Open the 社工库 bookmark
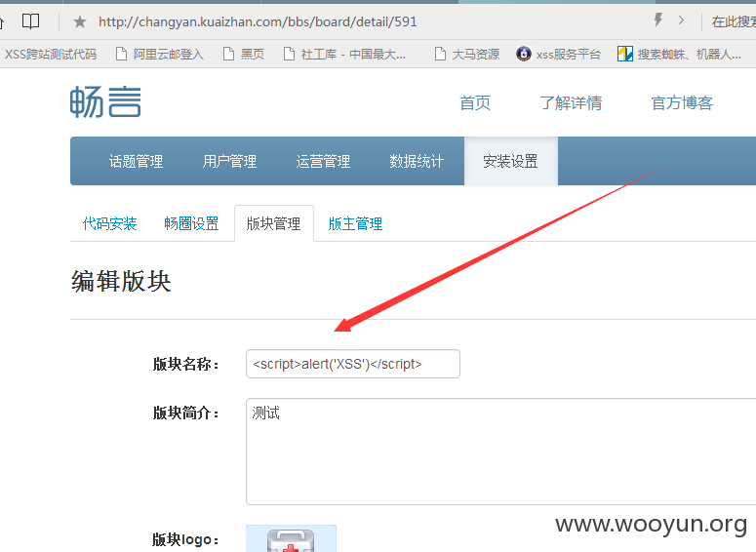Image resolution: width=756 pixels, height=552 pixels. pos(344,54)
